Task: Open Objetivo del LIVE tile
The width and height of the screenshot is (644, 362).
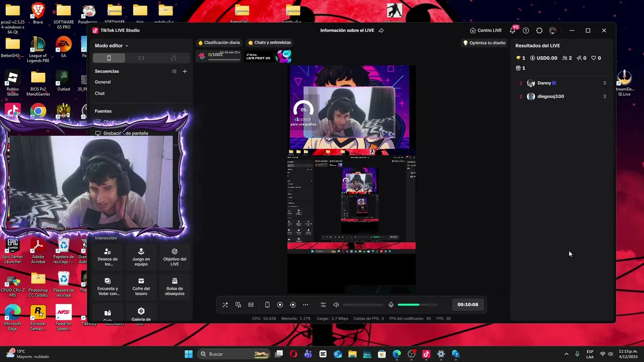Action: [175, 257]
